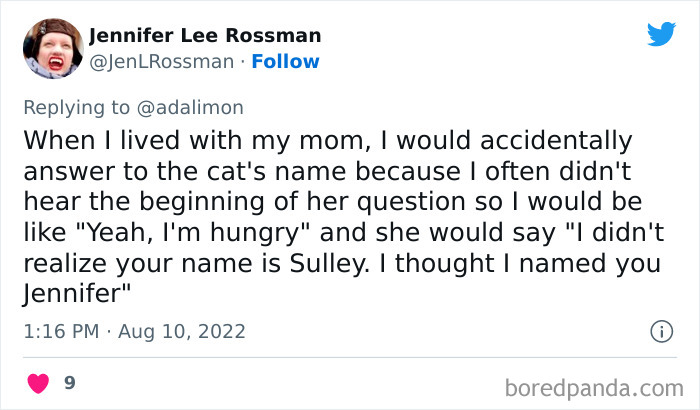Click the Twitter bird logo
700x410 pixels.
(661, 35)
